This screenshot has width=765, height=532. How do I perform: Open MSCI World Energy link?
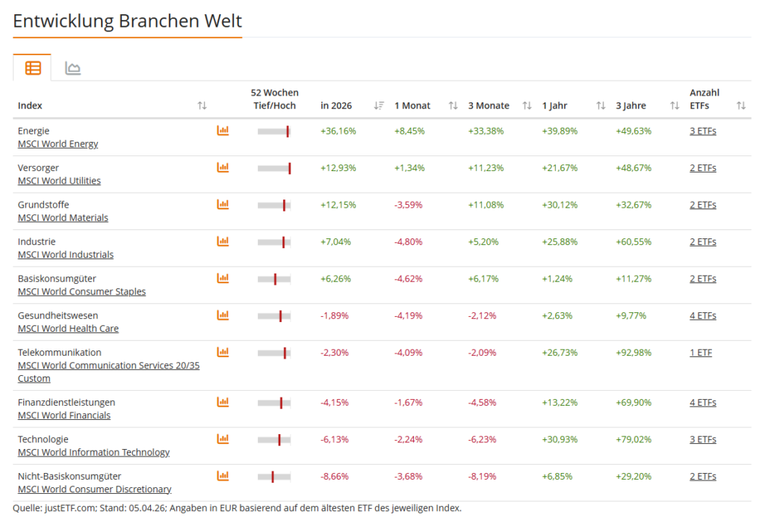(58, 143)
